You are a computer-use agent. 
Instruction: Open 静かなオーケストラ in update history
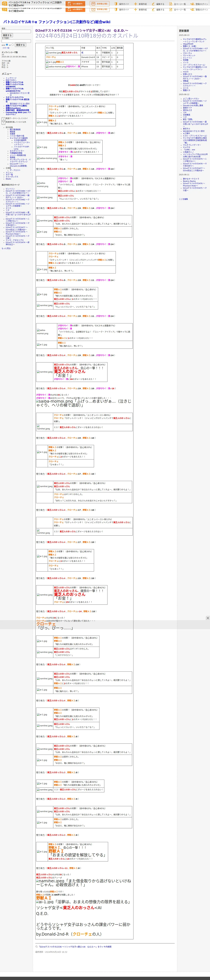click(191, 179)
